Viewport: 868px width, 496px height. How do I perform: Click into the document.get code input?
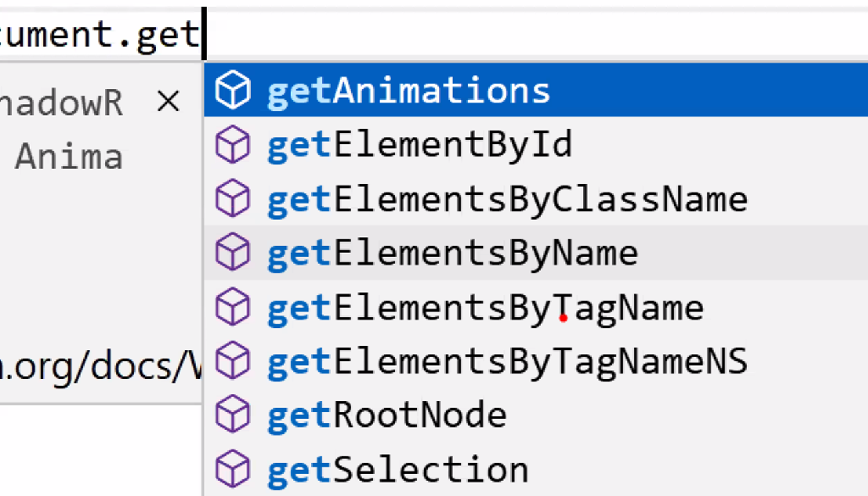point(434,34)
